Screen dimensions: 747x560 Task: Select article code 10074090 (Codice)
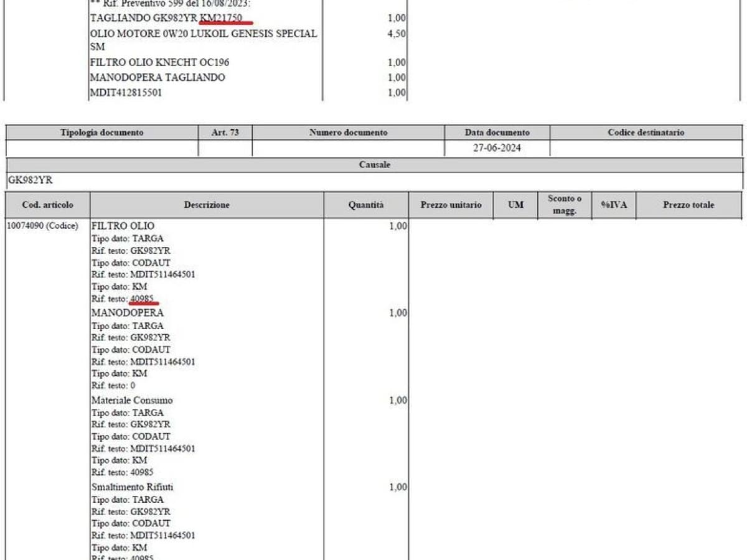click(x=43, y=226)
